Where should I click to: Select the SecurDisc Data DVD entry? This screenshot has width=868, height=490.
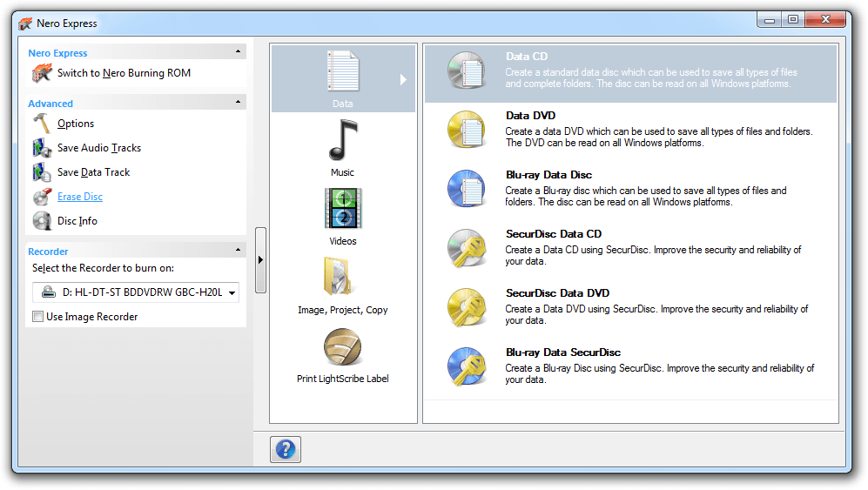click(x=557, y=293)
